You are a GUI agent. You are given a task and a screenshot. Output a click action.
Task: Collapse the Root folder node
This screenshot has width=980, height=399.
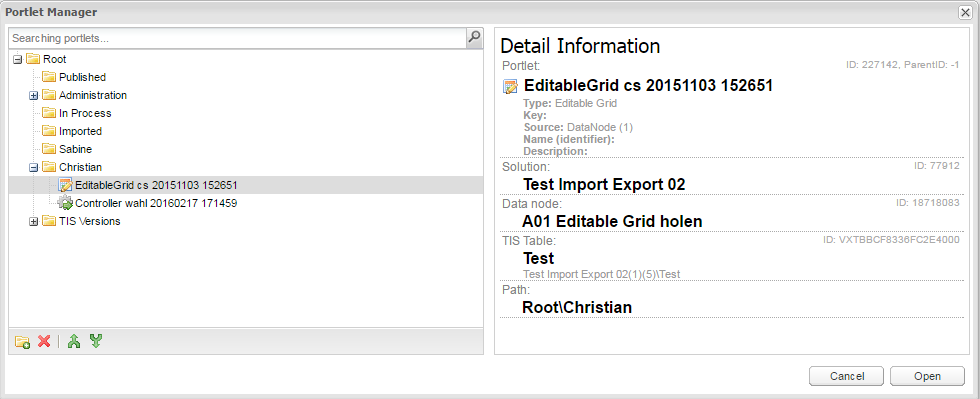pos(18,59)
